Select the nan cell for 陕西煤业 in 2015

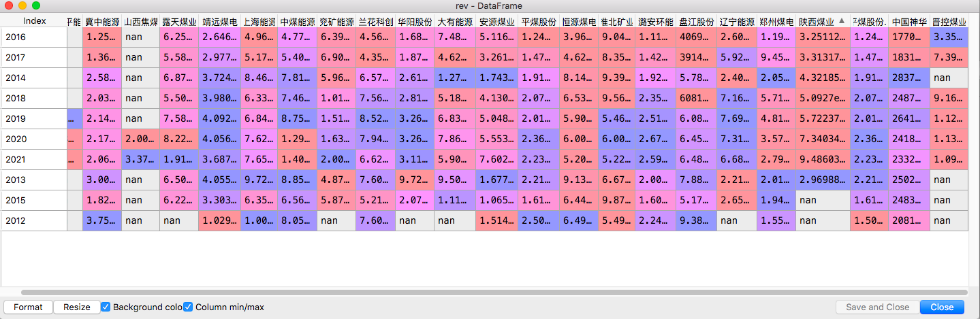click(x=823, y=200)
